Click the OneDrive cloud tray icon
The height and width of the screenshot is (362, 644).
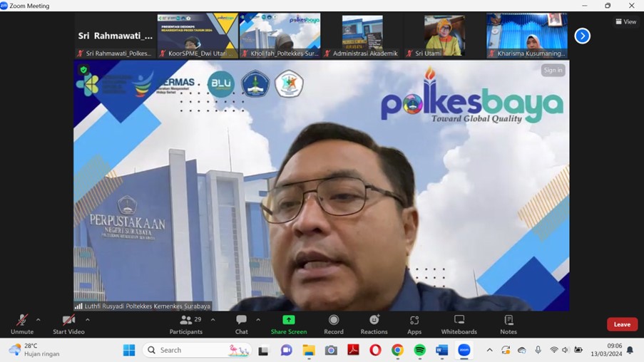(521, 350)
